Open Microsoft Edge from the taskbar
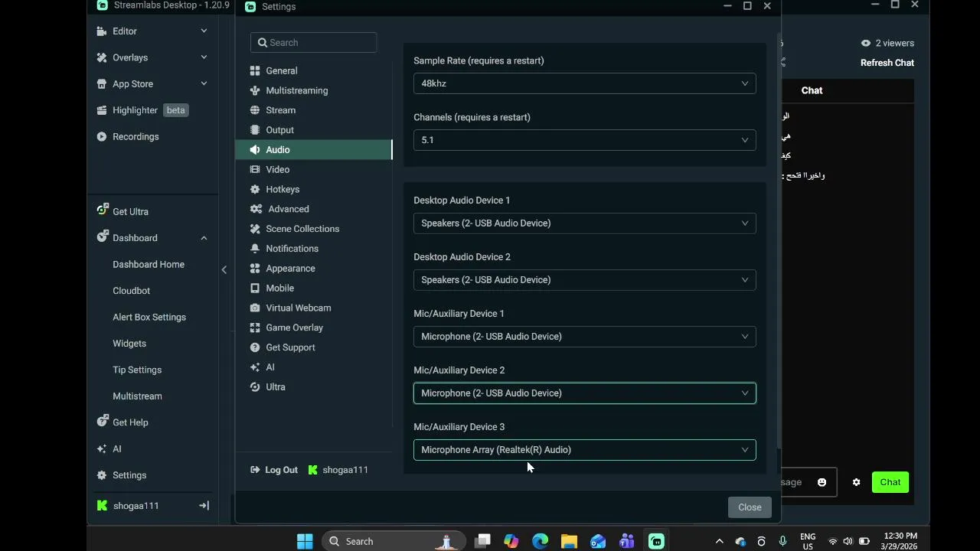 [540, 541]
